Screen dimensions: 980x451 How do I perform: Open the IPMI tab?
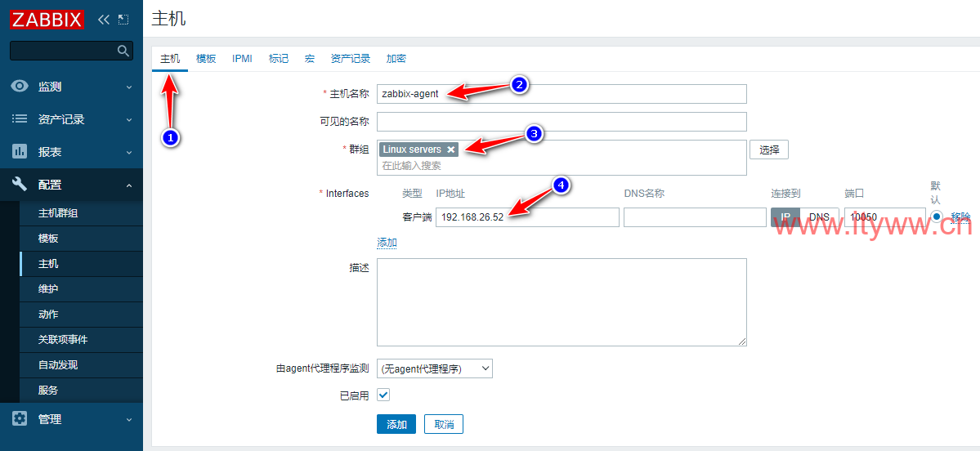point(243,59)
